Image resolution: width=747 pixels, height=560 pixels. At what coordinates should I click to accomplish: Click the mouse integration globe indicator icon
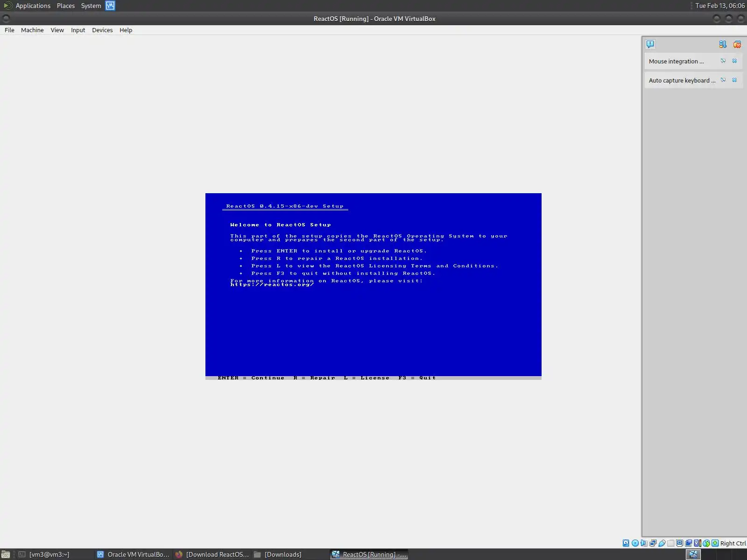click(706, 543)
